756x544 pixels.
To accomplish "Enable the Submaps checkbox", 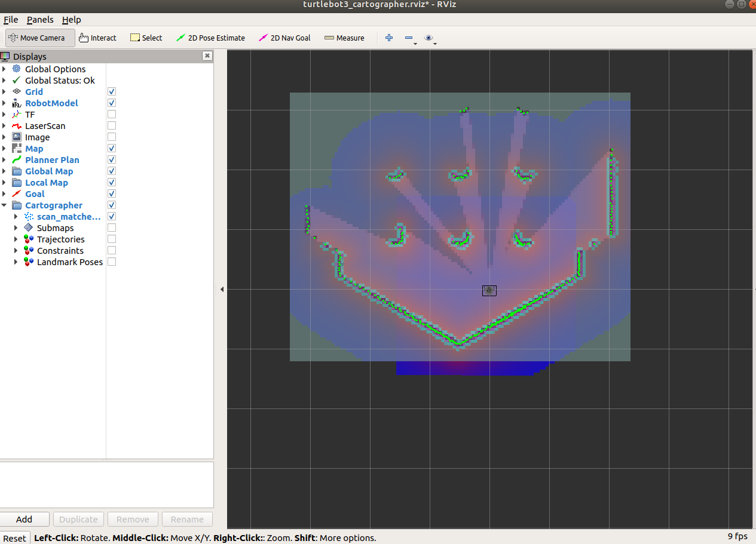I will click(111, 228).
